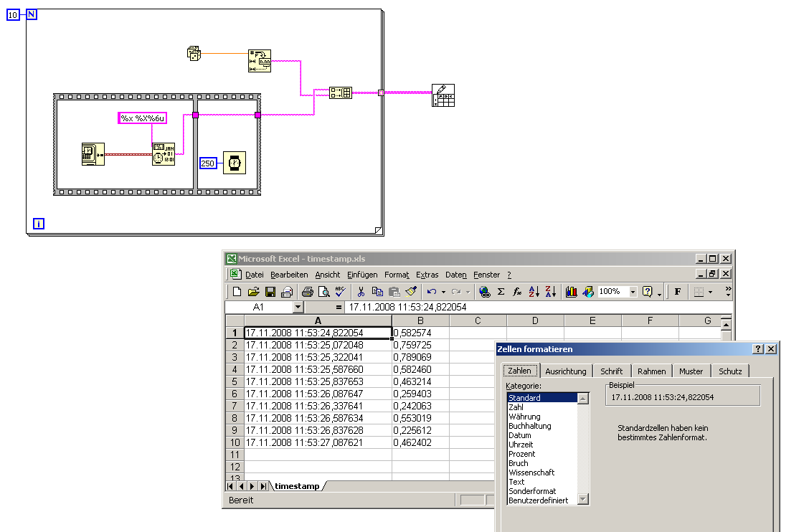Select the Format Date/Time String node
The image size is (804, 532).
(164, 153)
